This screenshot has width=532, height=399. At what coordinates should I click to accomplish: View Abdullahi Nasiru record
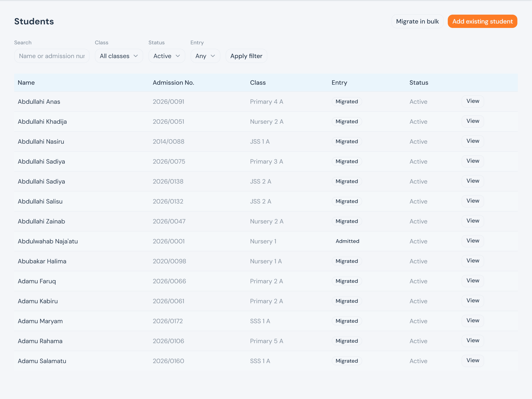coord(473,141)
